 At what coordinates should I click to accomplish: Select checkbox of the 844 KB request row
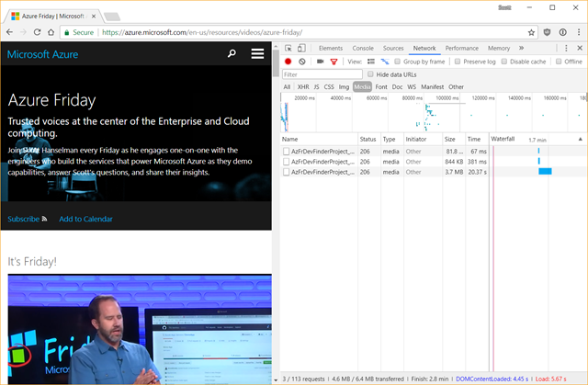coord(286,162)
